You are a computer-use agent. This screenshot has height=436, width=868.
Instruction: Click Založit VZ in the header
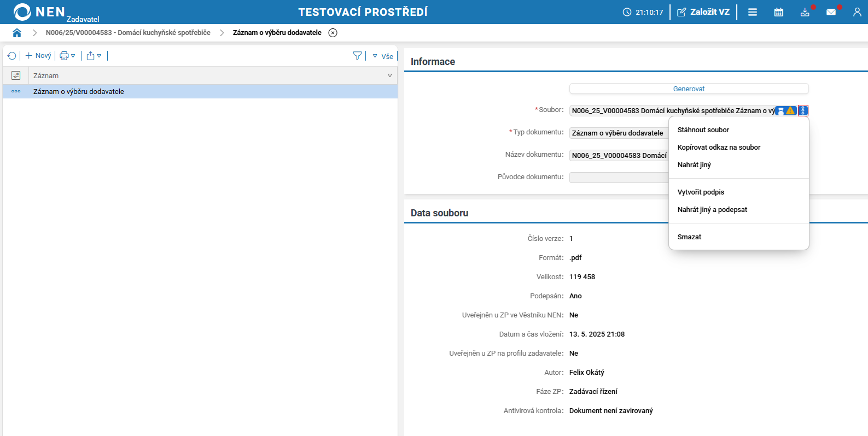(703, 12)
